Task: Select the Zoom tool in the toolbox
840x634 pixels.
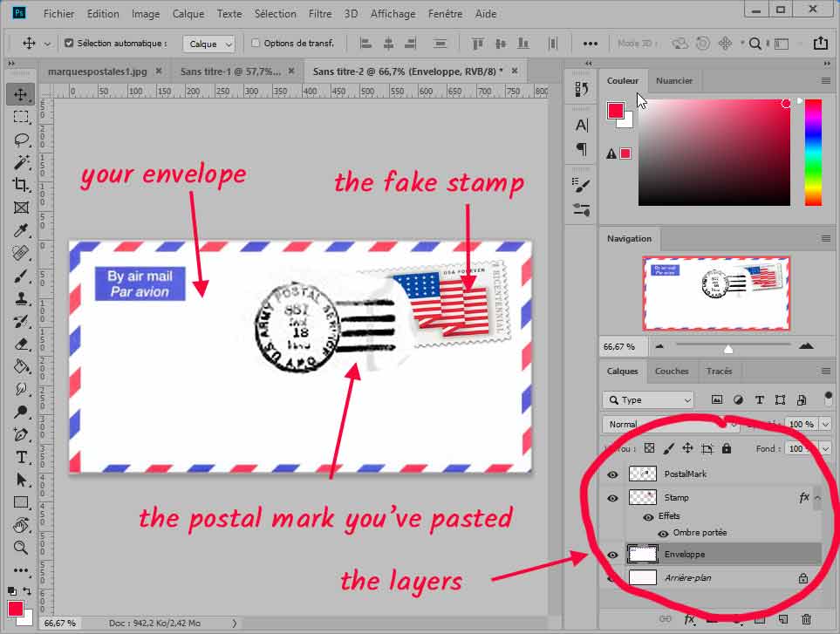Action: coord(20,548)
